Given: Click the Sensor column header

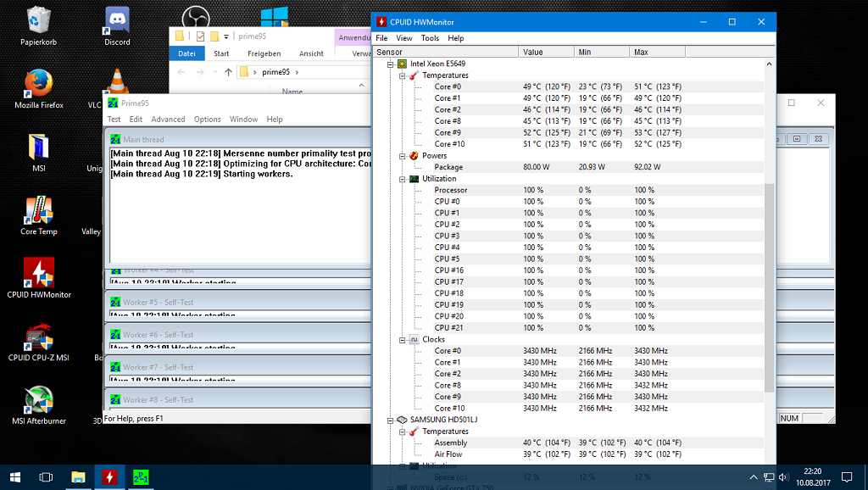Looking at the screenshot, I should (x=446, y=52).
